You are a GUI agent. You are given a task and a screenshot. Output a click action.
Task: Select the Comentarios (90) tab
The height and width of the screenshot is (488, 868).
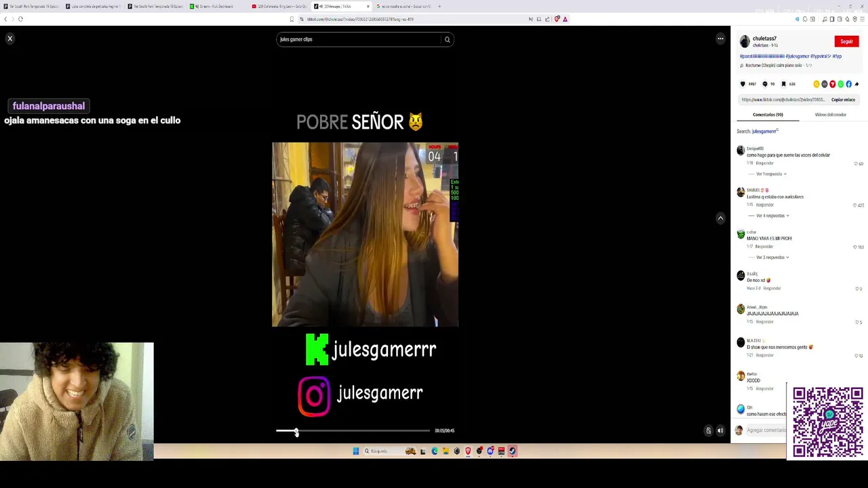coord(768,115)
